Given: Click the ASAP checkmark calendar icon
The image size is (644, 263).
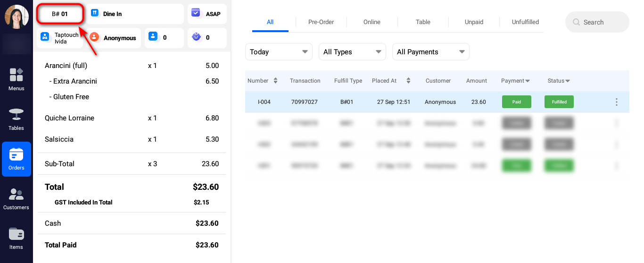Looking at the screenshot, I should click(x=196, y=13).
